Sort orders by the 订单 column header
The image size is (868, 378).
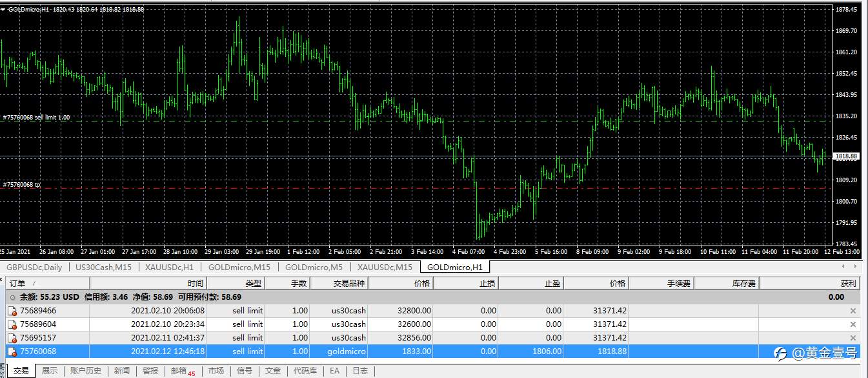[48, 283]
